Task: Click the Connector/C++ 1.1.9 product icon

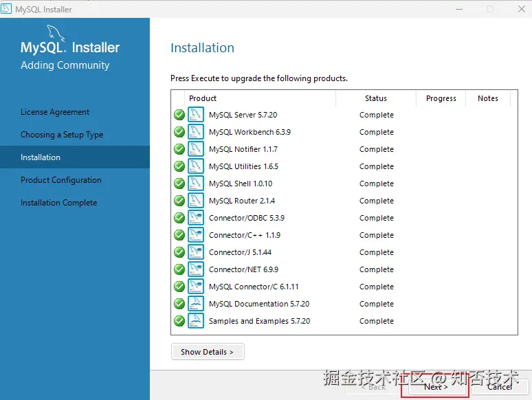Action: pos(196,235)
